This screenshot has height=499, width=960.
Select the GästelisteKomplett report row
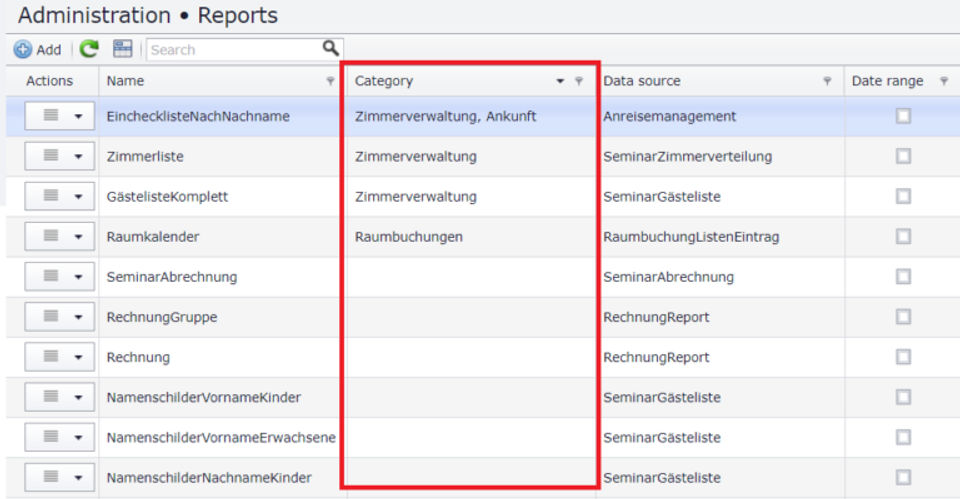(x=167, y=197)
